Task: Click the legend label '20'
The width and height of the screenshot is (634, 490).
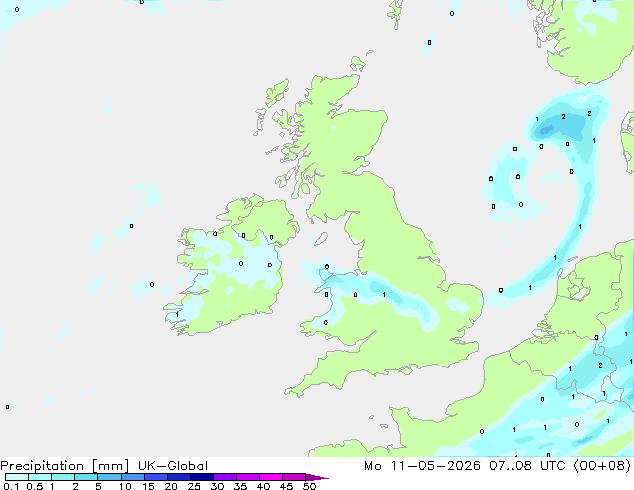Action: click(171, 486)
